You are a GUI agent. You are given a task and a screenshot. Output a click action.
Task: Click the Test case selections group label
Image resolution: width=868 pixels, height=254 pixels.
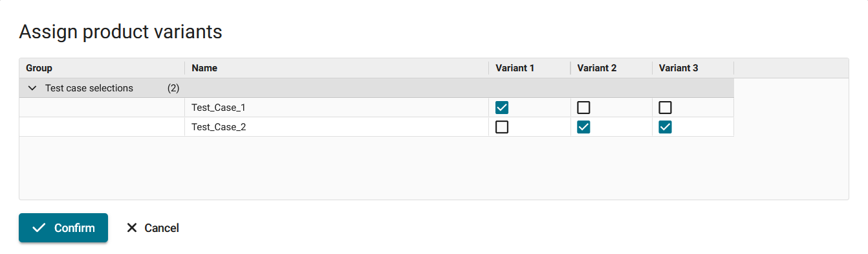coord(89,88)
